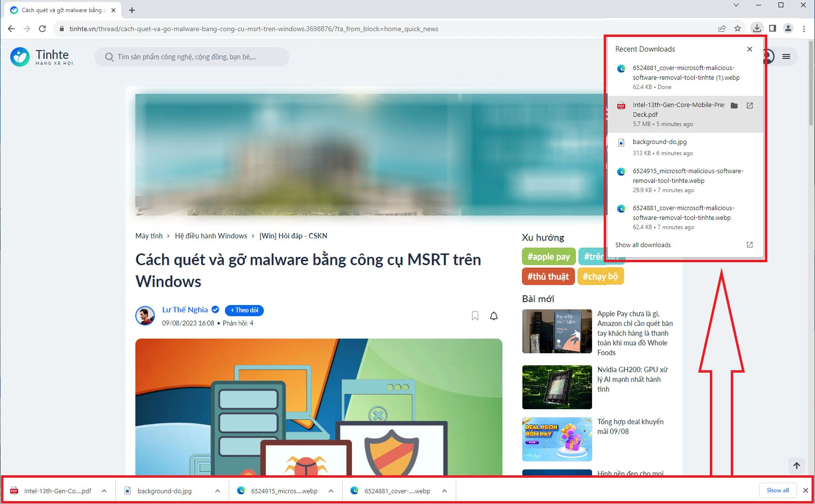Expand options for background-do.jpg download
The width and height of the screenshot is (815, 504).
click(217, 490)
